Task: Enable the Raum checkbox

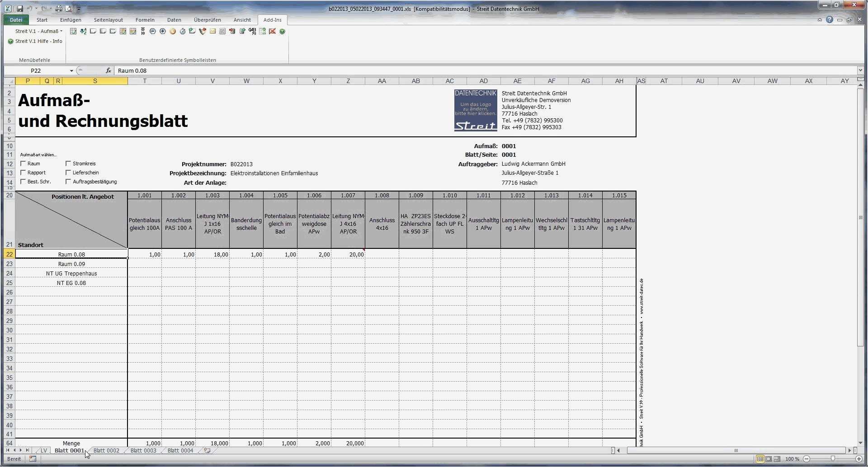Action: 24,163
